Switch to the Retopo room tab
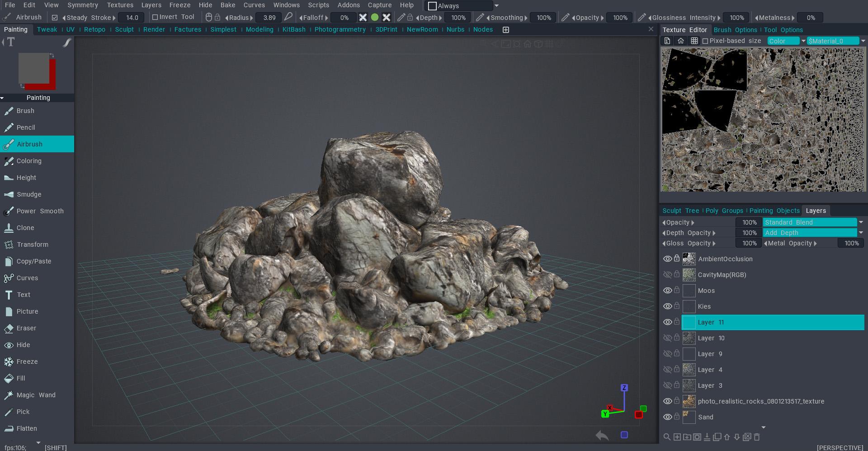Image resolution: width=868 pixels, height=451 pixels. click(x=94, y=29)
